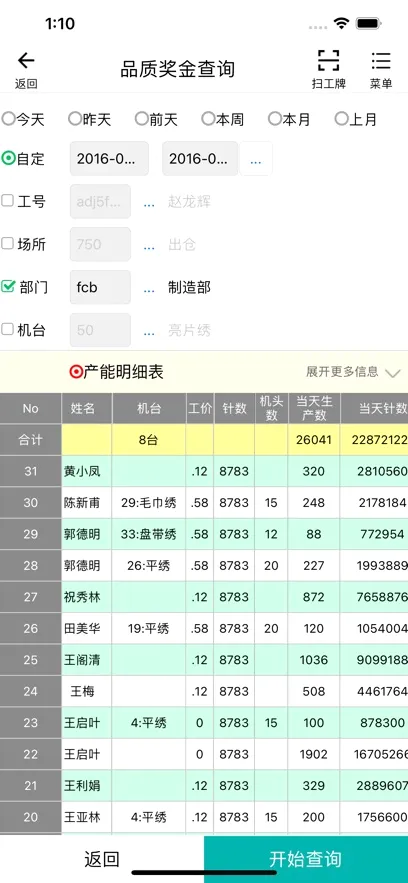Click the 8台 total cell
The image size is (408, 883).
149,440
